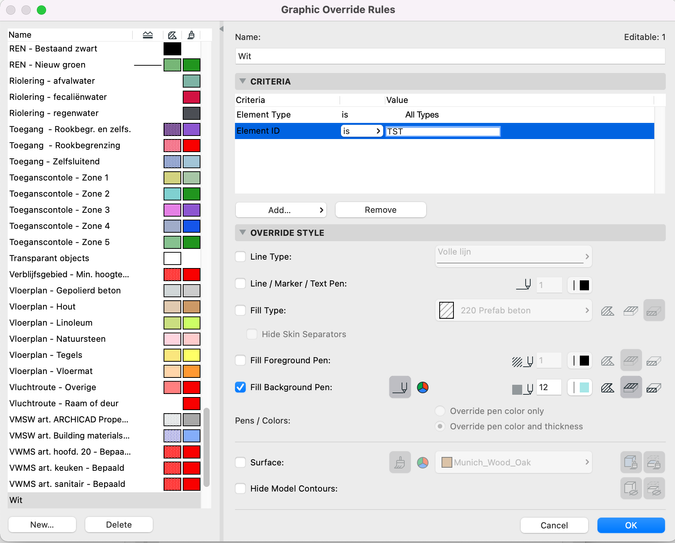The width and height of the screenshot is (675, 543).
Task: Open Fill Foreground Pen black color swatch
Action: 580,361
